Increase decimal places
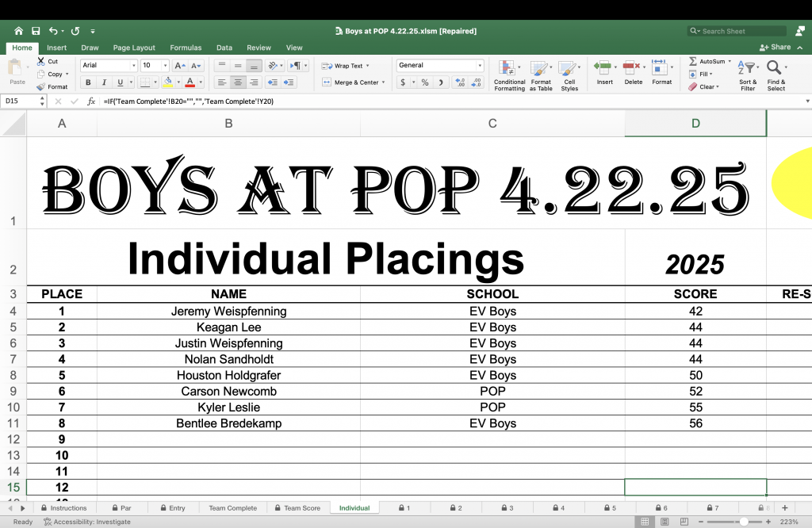 coord(459,82)
